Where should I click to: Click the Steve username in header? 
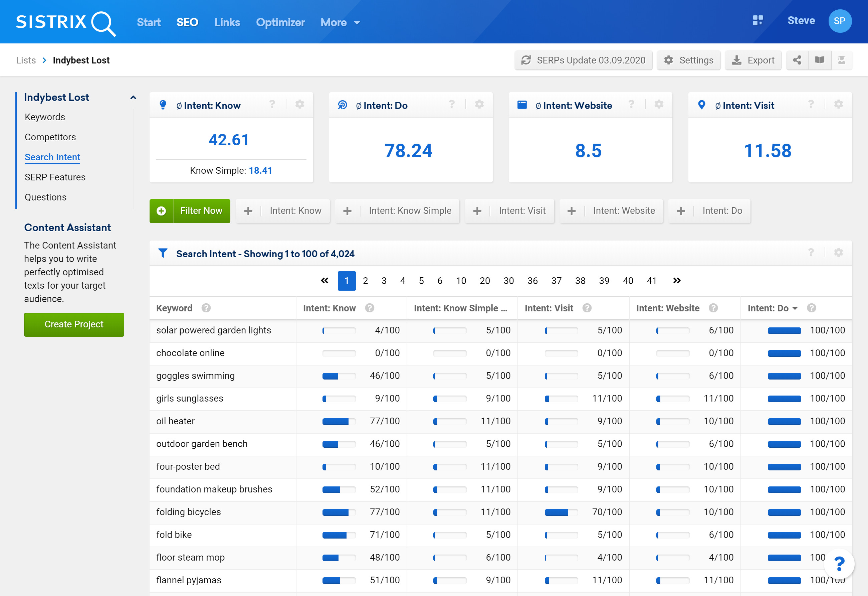801,21
